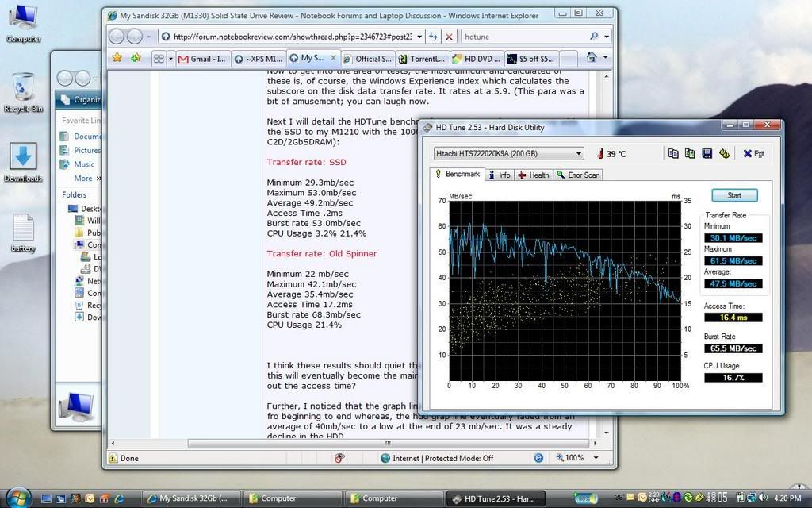Open the Recycle Bin desktop icon
Screen dimensions: 812x508
pyautogui.click(x=23, y=93)
